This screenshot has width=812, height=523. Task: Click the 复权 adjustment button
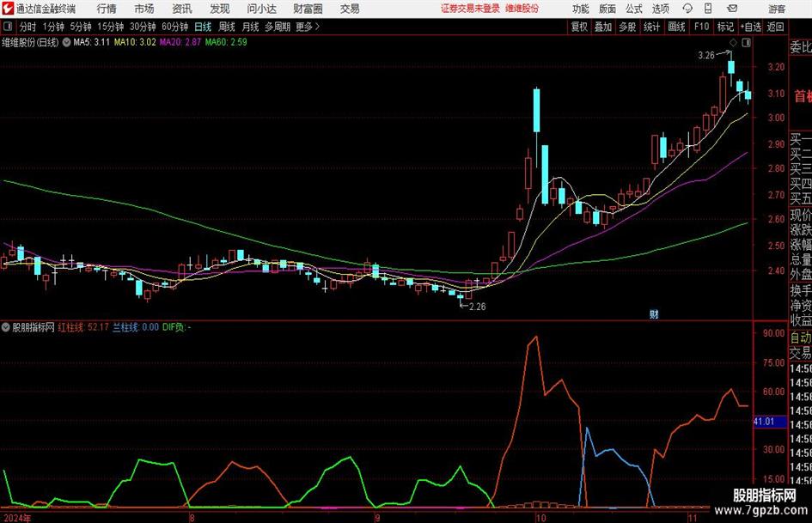click(x=579, y=27)
